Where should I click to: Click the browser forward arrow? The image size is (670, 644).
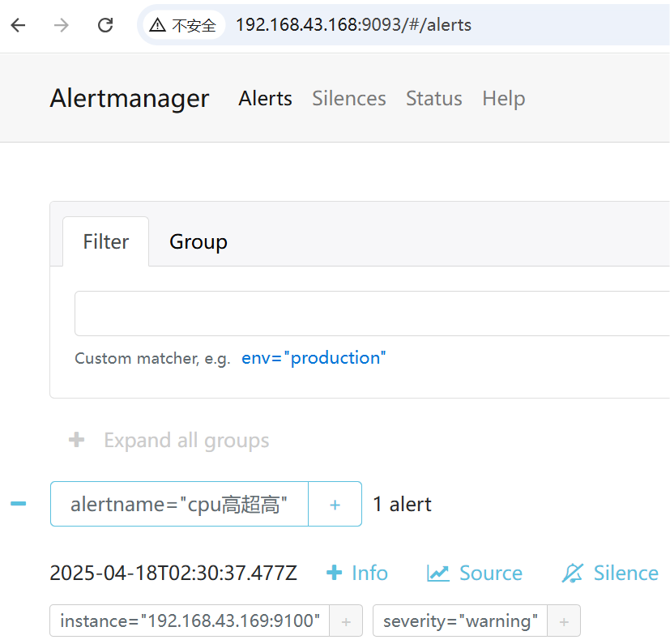tap(61, 25)
